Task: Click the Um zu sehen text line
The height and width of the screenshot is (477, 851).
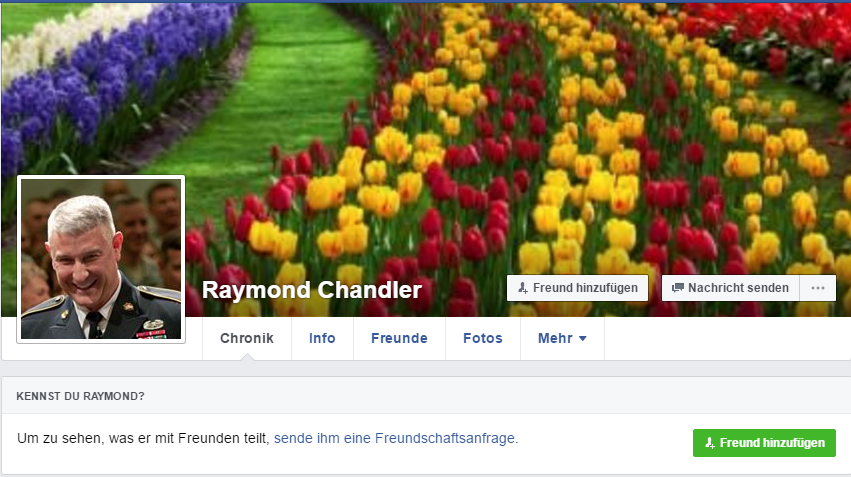Action: (268, 438)
